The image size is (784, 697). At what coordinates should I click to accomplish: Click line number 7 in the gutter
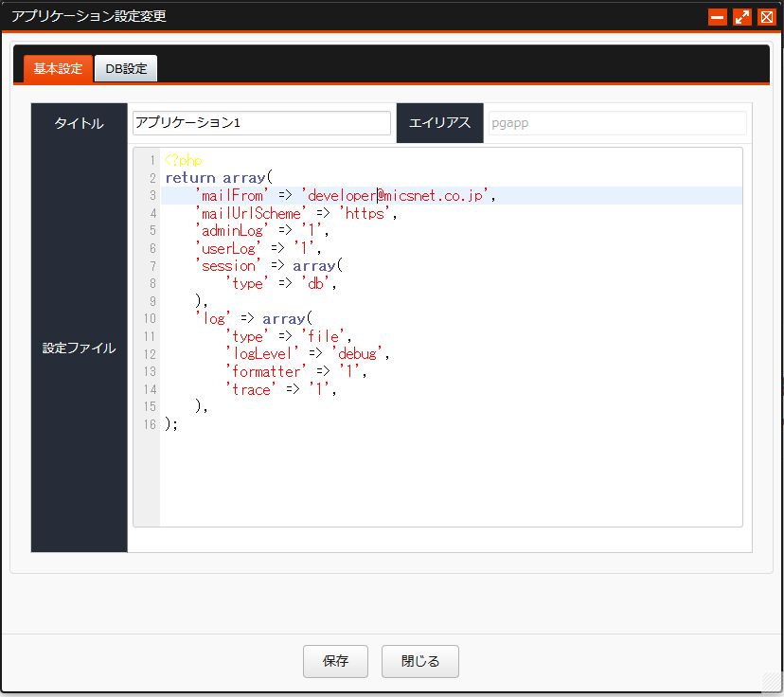[x=152, y=266]
